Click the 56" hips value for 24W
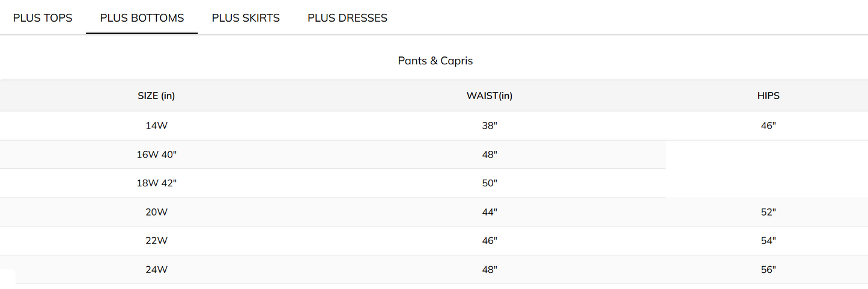This screenshot has width=868, height=289. pos(768,270)
